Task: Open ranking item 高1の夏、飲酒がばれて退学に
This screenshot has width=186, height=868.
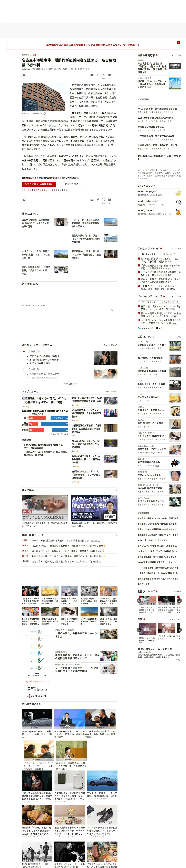Action: (160, 260)
